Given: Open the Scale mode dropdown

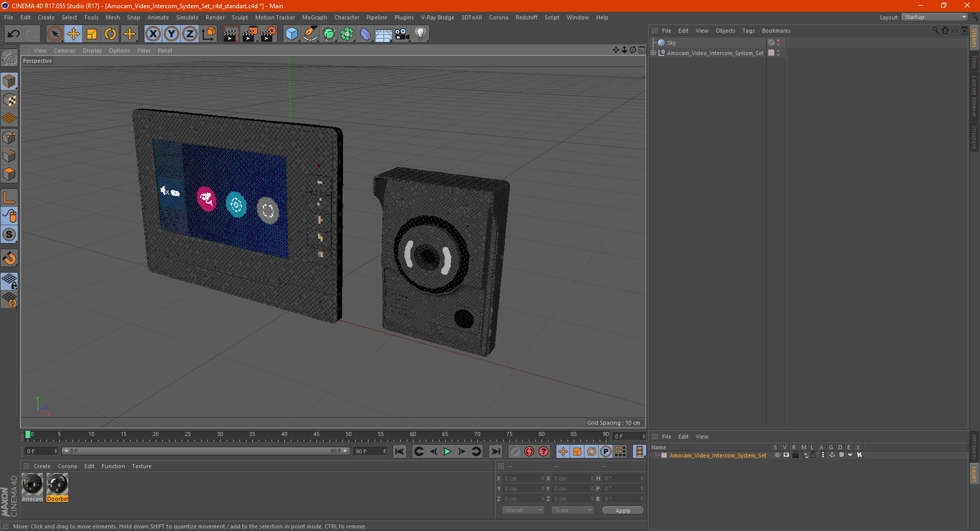Looking at the screenshot, I should [573, 510].
